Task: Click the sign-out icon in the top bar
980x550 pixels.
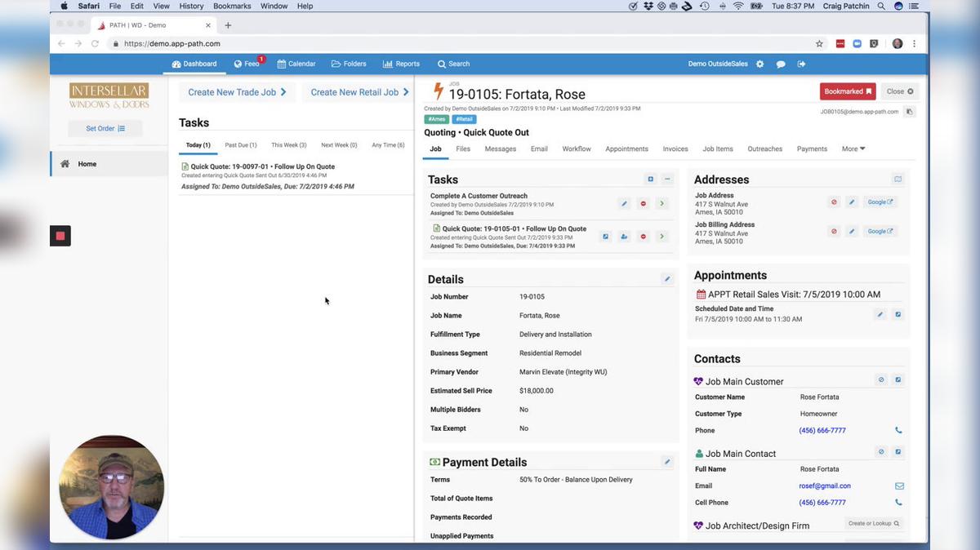Action: 801,64
